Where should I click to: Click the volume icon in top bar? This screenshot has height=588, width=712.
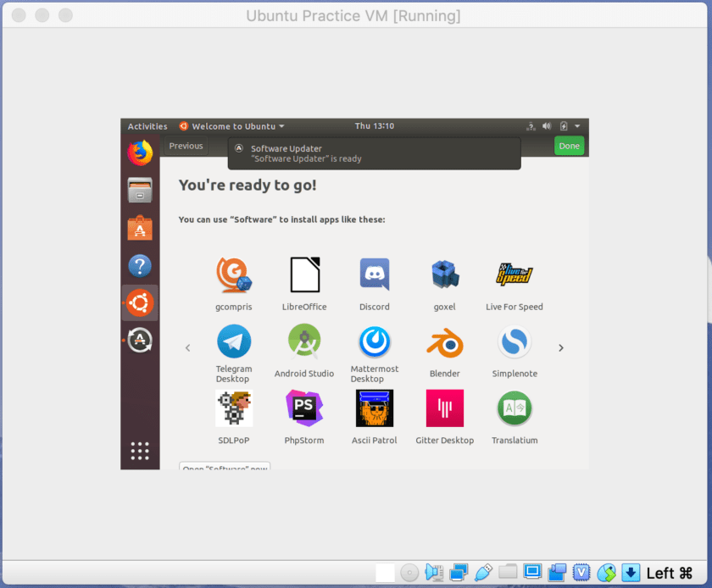(547, 126)
